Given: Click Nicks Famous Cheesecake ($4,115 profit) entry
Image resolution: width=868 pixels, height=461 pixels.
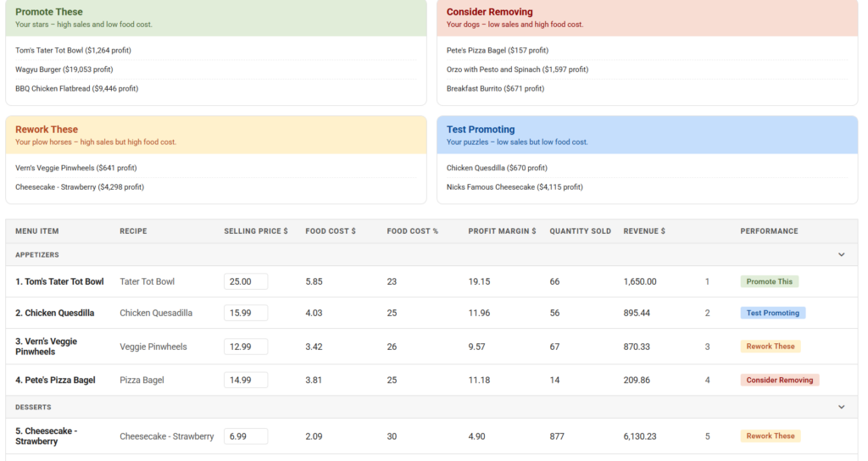Looking at the screenshot, I should coord(515,187).
